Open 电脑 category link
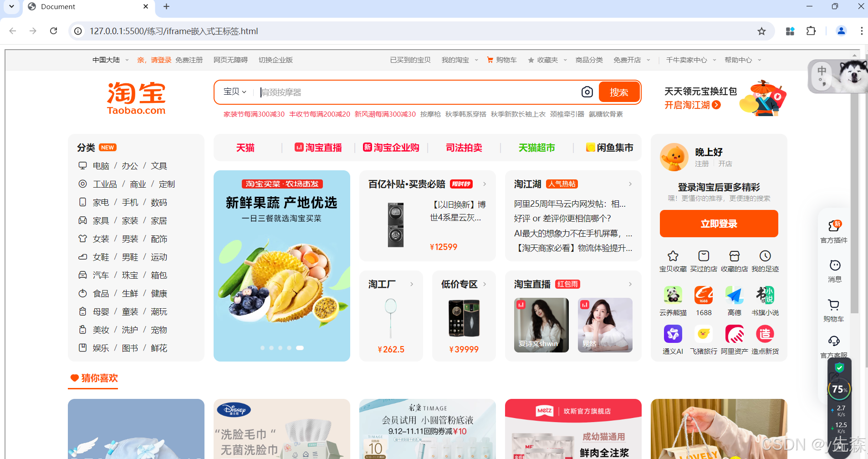The width and height of the screenshot is (868, 459). pos(101,166)
